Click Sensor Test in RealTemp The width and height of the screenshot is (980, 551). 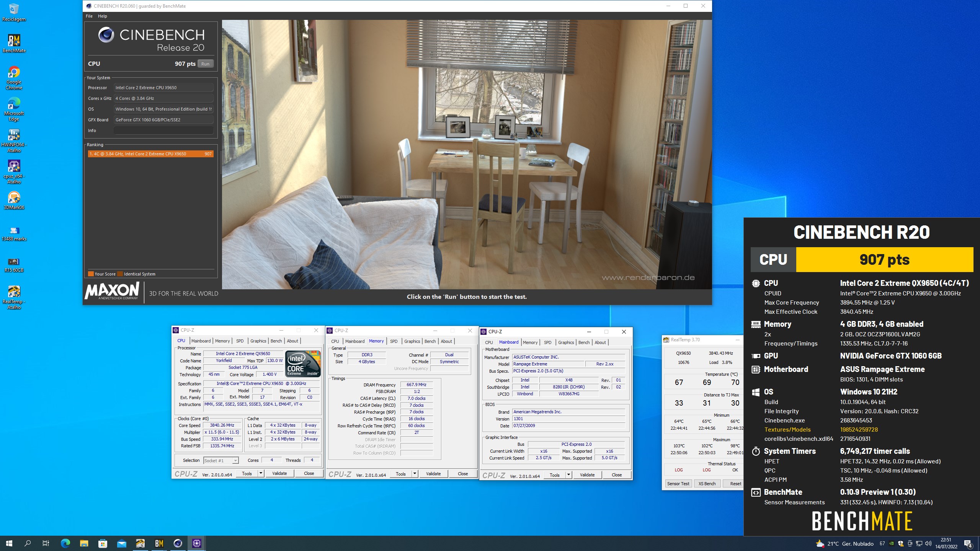click(x=678, y=484)
